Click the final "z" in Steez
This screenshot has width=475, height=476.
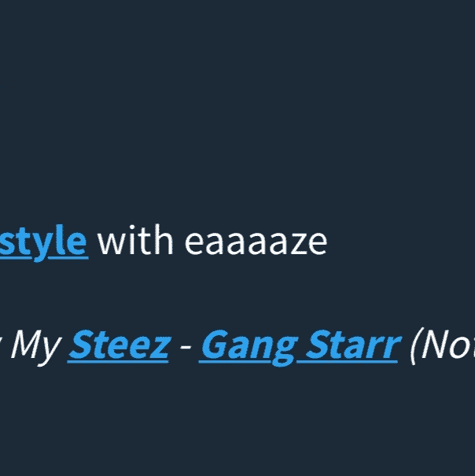[x=158, y=349]
